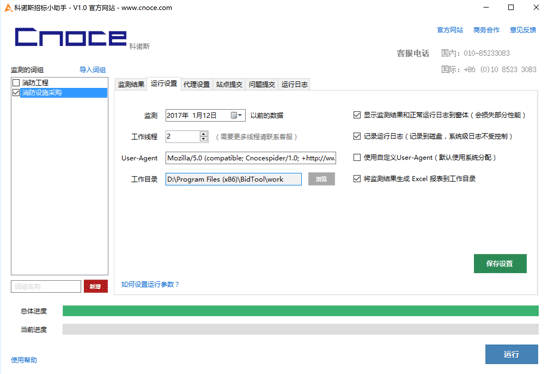Click the 国内：010-85233083 phone number

coord(475,53)
